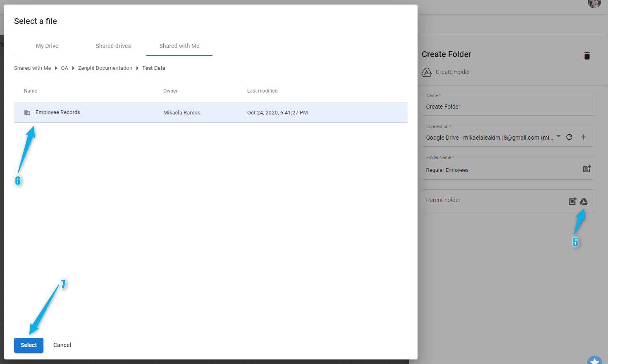Image resolution: width=635 pixels, height=364 pixels.
Task: Insert token into Folder Name field
Action: click(587, 169)
